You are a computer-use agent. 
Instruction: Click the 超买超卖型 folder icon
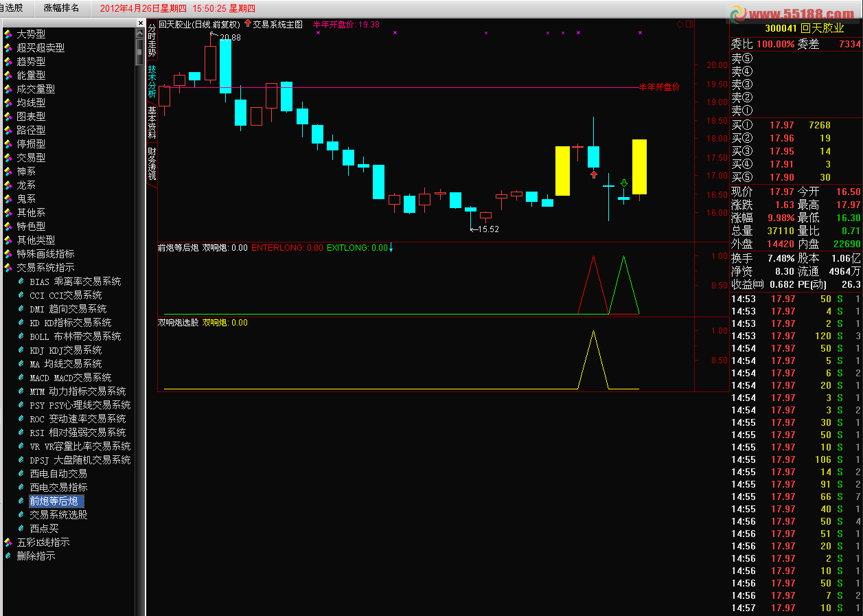8,48
